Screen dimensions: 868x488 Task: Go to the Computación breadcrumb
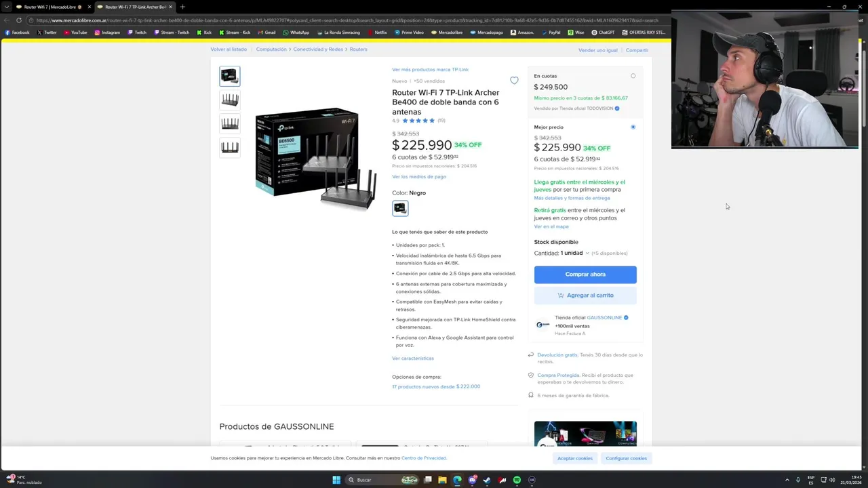(x=271, y=49)
